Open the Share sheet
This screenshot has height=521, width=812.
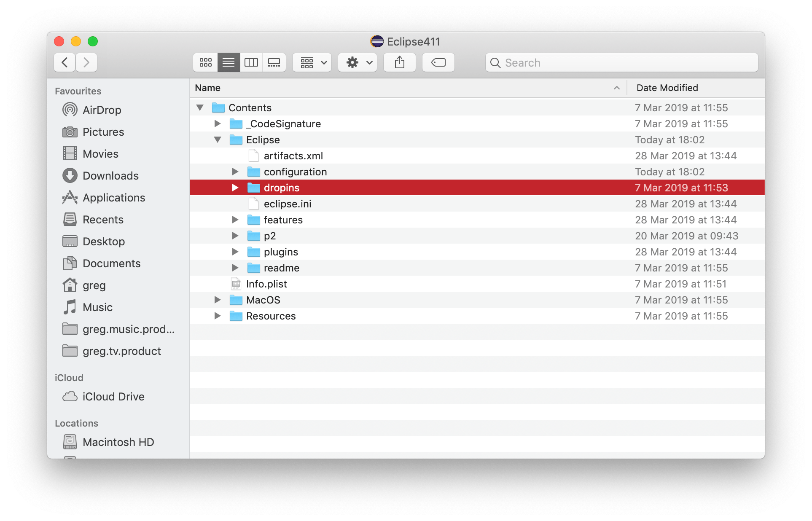click(x=399, y=62)
